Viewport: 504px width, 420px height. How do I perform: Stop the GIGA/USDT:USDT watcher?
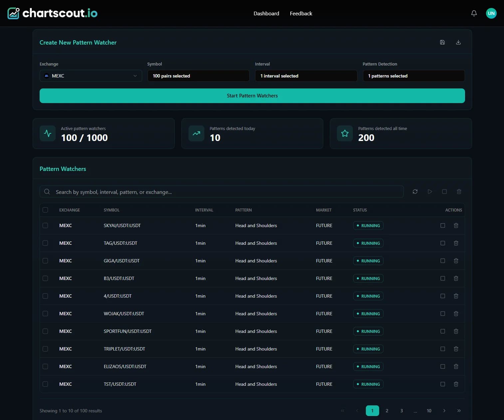click(443, 261)
